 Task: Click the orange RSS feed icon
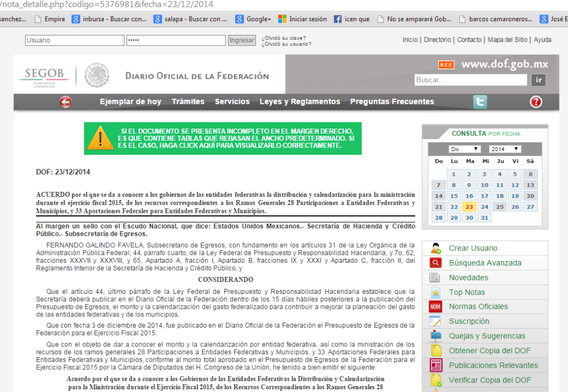[x=446, y=65]
